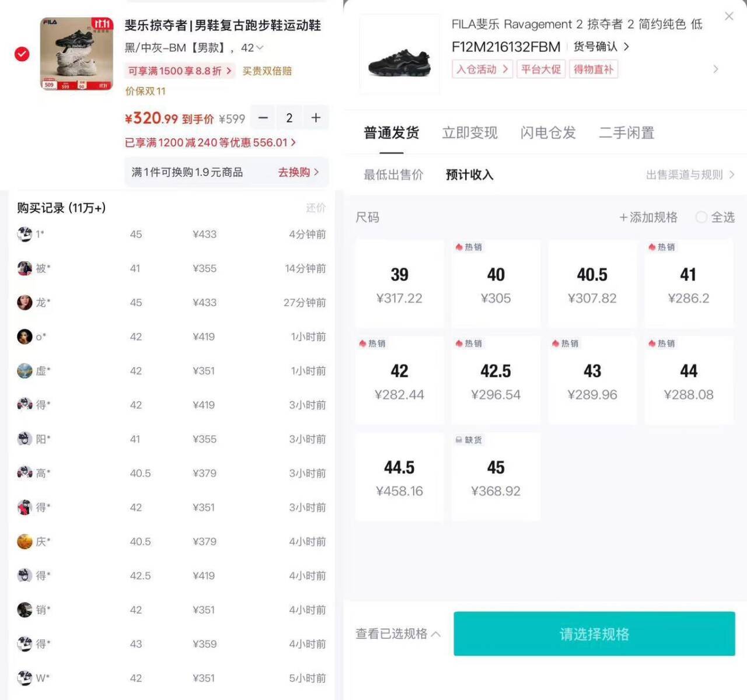
Task: Switch to the 闪电仓发 tab
Action: coord(548,133)
